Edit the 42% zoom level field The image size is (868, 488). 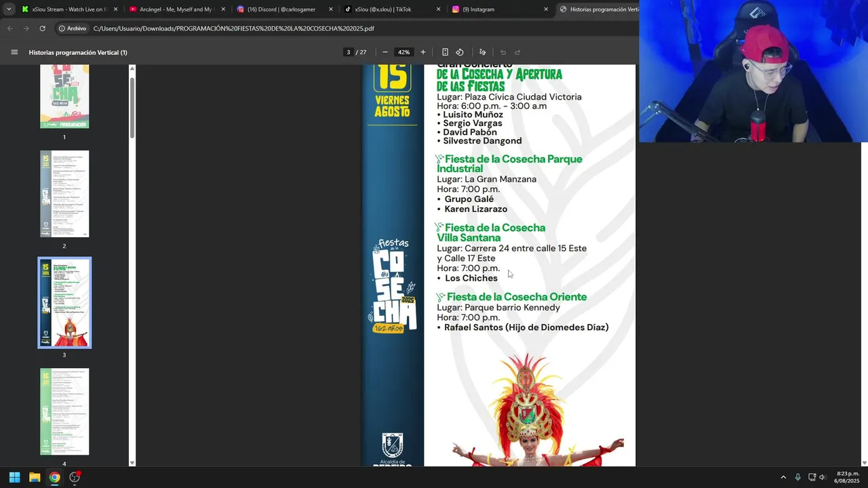point(404,52)
